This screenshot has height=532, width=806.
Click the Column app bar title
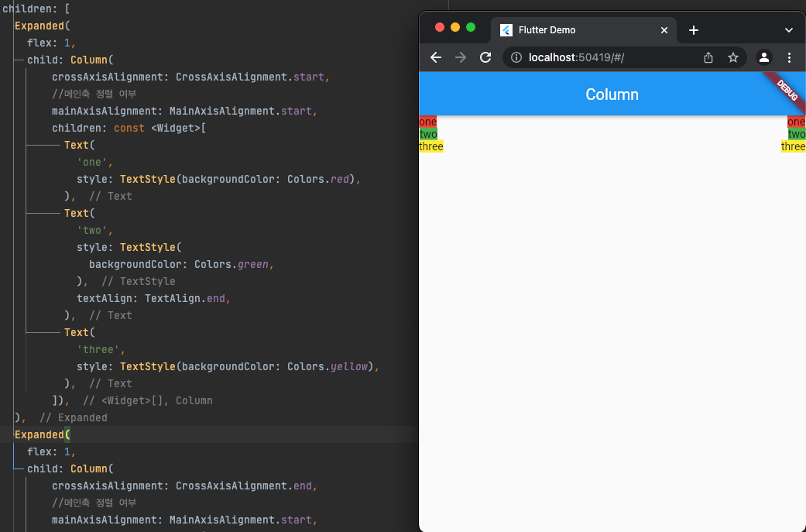click(612, 94)
